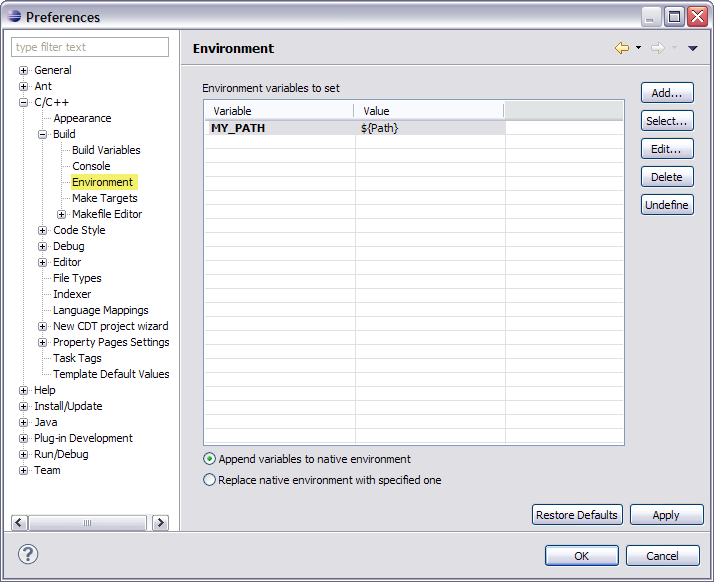714x582 pixels.
Task: Open the Make Targets page
Action: (105, 198)
